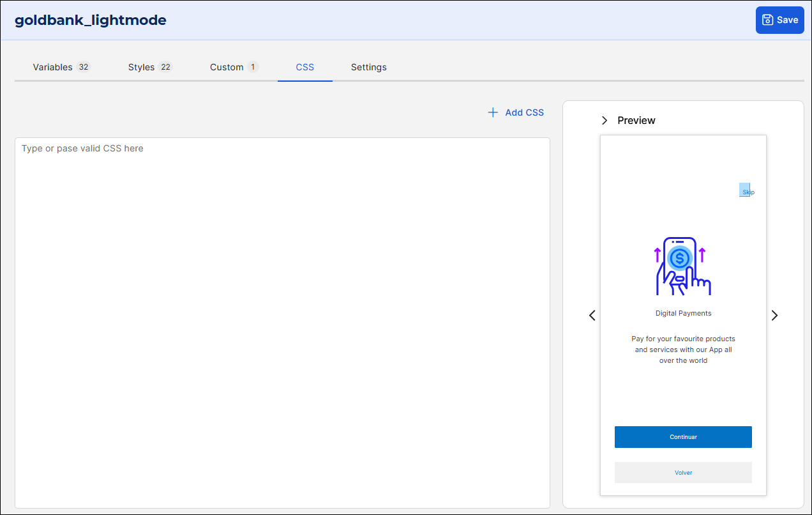Select the Custom tab
Viewport: 812px width, 515px height.
227,66
